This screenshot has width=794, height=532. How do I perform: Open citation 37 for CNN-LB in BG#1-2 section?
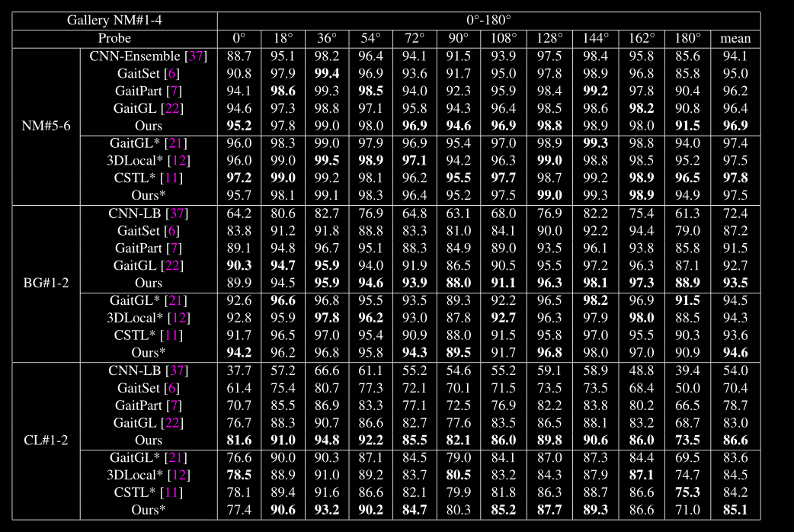[177, 213]
